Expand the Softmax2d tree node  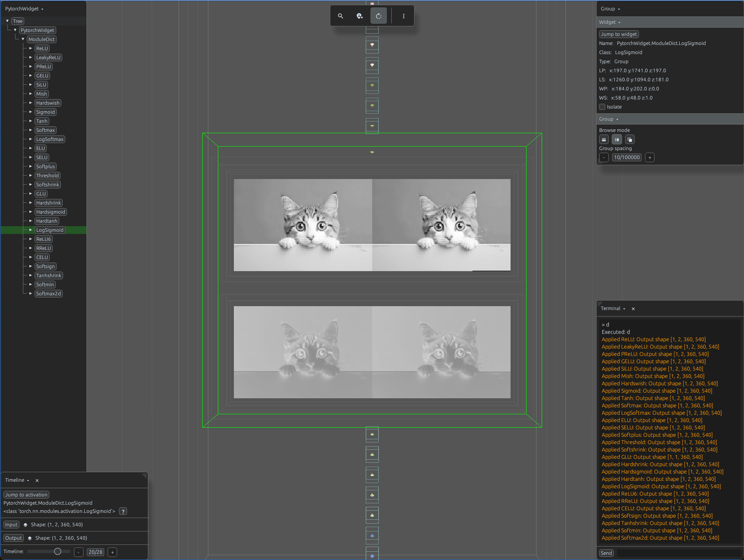(x=31, y=294)
